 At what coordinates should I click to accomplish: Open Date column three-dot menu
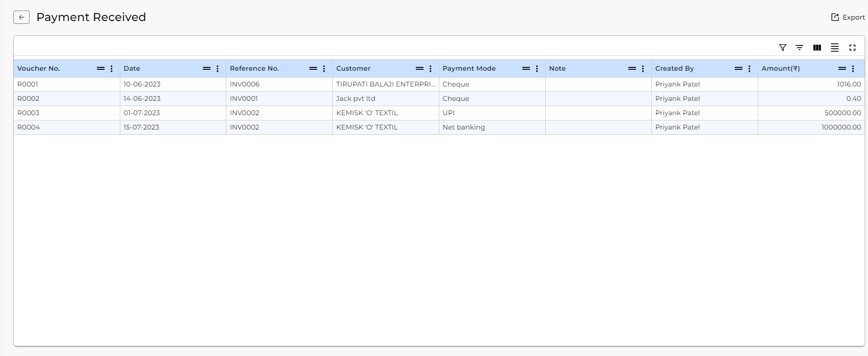tap(218, 68)
